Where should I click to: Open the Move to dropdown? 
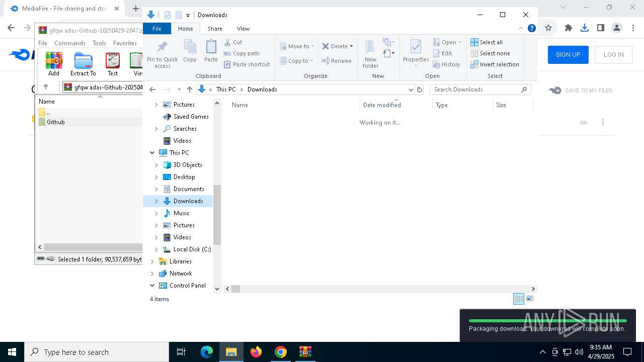297,46
